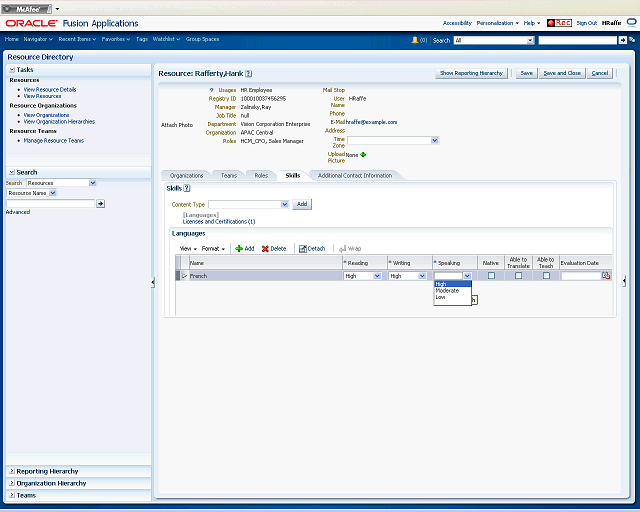Click the Oracle logo
Viewport: 640px width, 512px height.
point(31,23)
